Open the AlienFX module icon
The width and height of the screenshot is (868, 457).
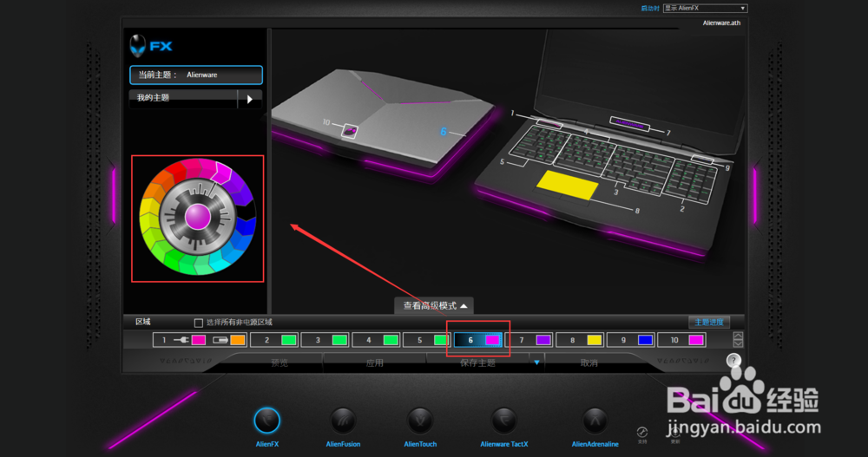click(266, 421)
